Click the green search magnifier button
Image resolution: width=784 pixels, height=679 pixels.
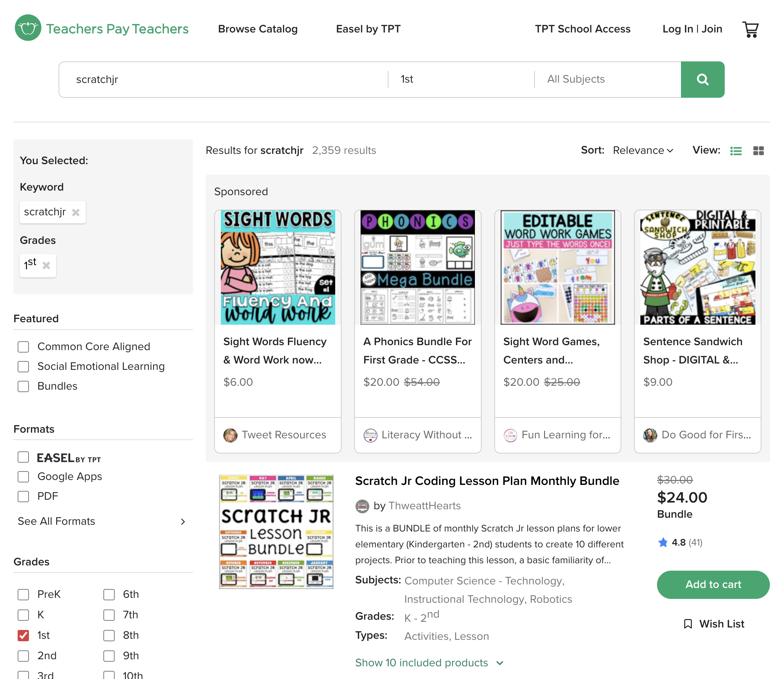(702, 79)
